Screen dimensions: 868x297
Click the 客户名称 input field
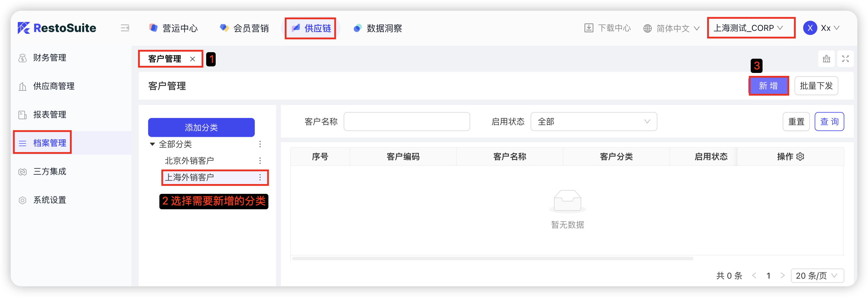[406, 121]
